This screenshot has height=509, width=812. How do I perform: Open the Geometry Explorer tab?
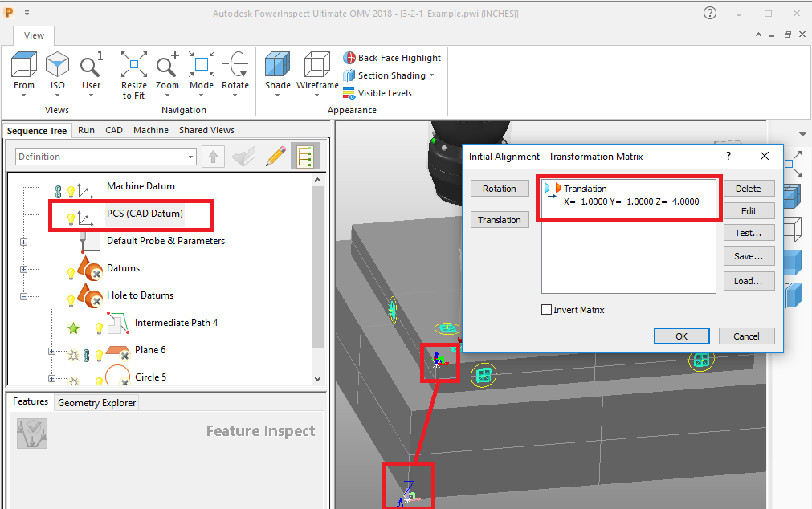click(x=96, y=402)
